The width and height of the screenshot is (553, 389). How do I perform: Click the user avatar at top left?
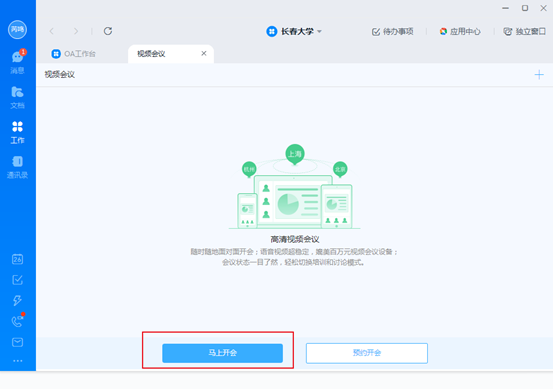point(17,29)
